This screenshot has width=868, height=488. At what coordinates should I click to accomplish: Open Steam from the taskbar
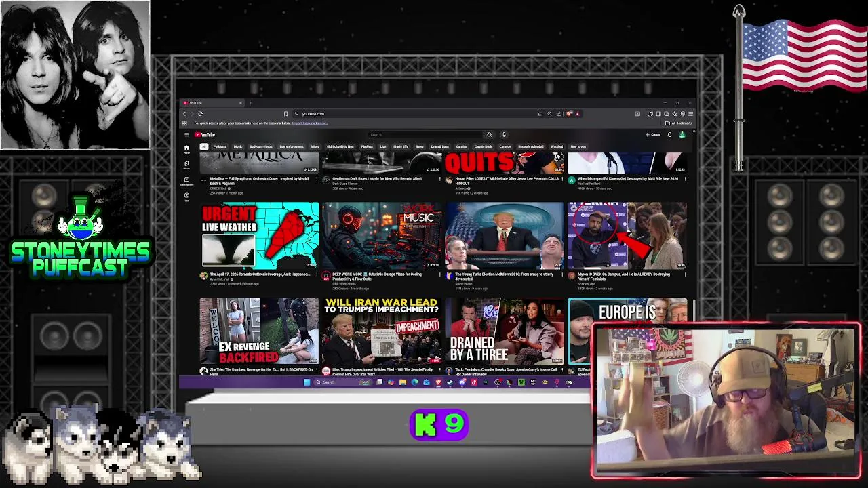[450, 383]
